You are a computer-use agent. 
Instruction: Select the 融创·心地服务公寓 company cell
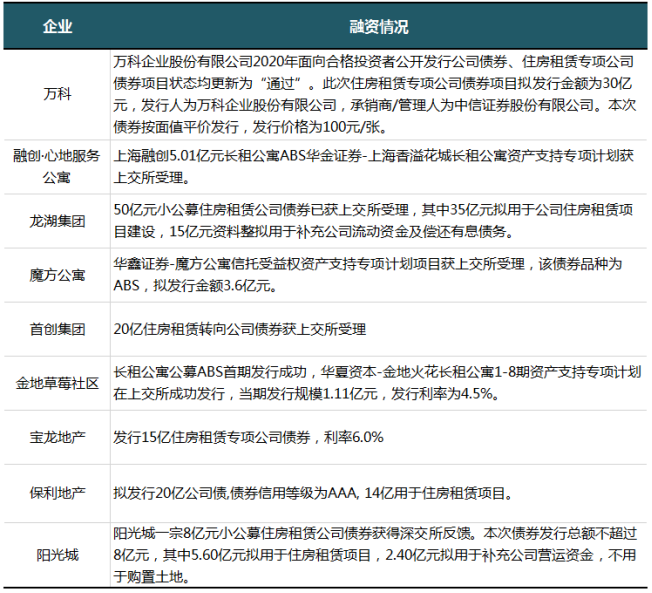[x=57, y=167]
